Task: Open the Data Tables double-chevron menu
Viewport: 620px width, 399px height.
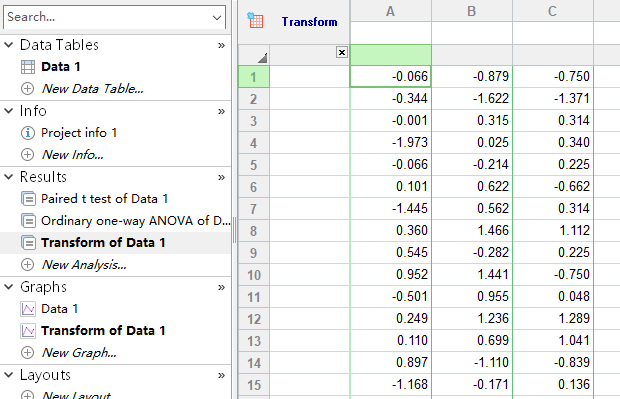Action: [221, 45]
